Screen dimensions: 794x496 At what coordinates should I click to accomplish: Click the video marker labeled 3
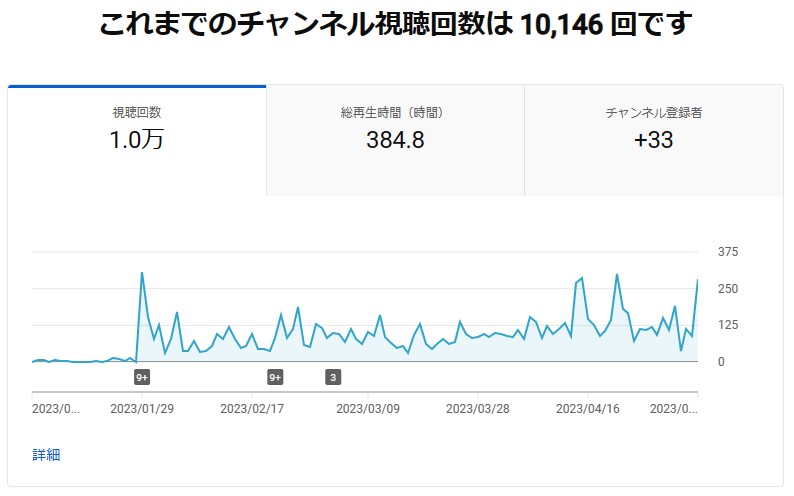coord(333,377)
